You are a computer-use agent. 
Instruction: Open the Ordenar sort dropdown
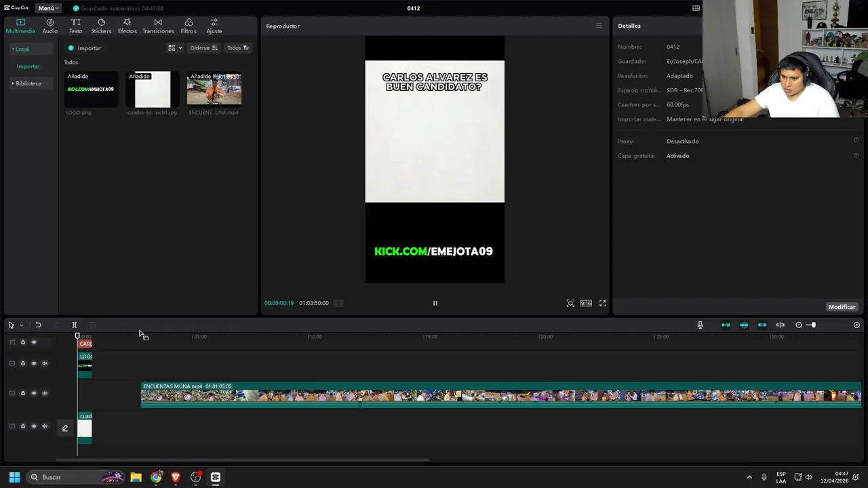203,48
